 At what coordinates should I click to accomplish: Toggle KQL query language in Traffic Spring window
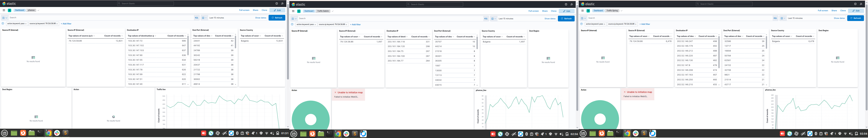(x=775, y=18)
